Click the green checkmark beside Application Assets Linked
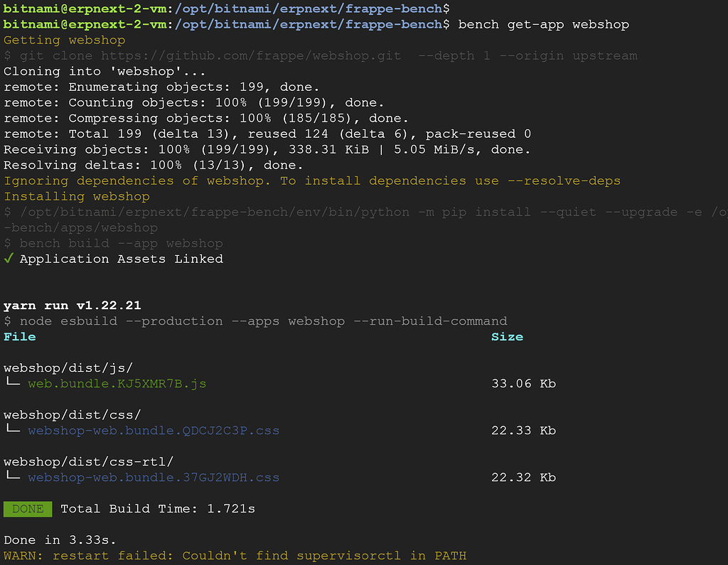This screenshot has width=728, height=565. click(x=8, y=259)
